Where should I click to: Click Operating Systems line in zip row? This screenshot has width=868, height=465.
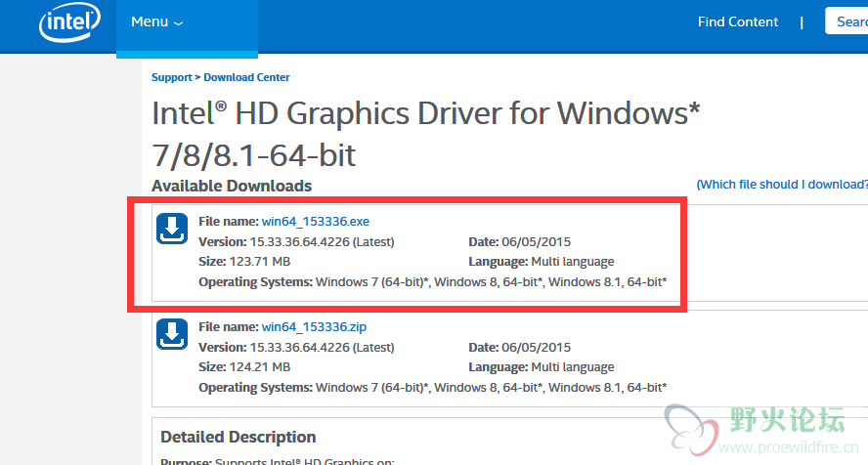pos(432,388)
